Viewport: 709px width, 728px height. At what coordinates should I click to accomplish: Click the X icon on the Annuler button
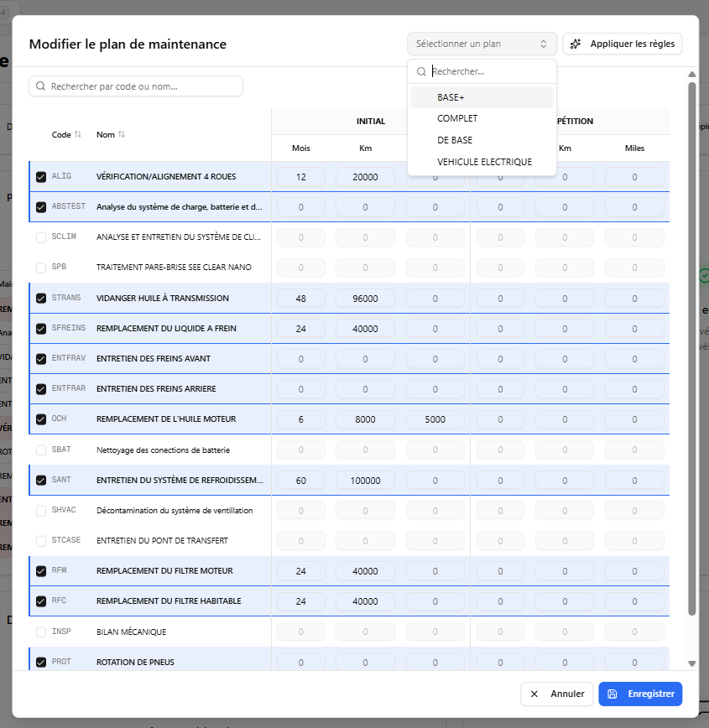click(x=534, y=694)
